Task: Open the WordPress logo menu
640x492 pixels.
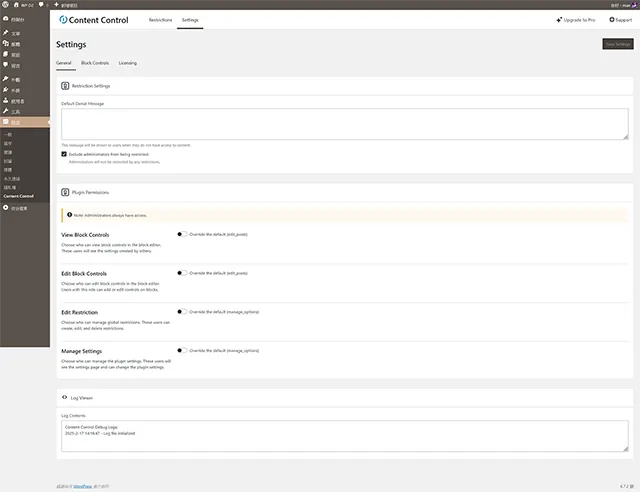Action: coord(5,4)
